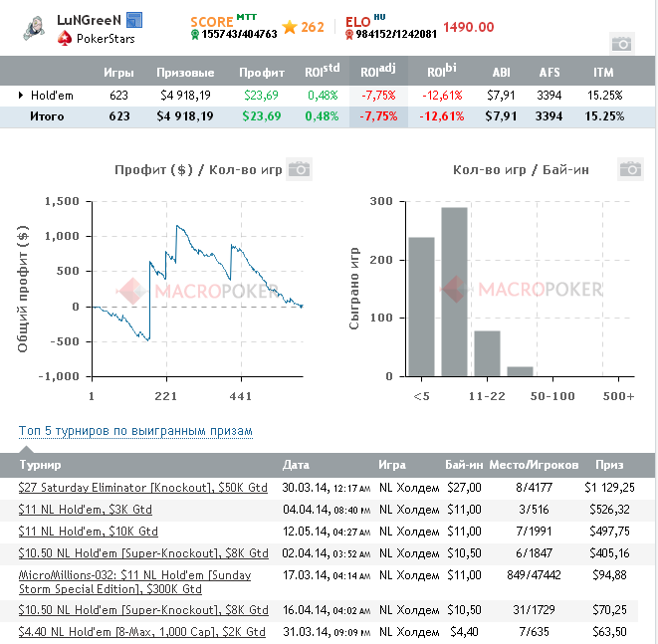Click the camera icon above the stats table
Image resolution: width=658 pixels, height=644 pixels.
(621, 44)
